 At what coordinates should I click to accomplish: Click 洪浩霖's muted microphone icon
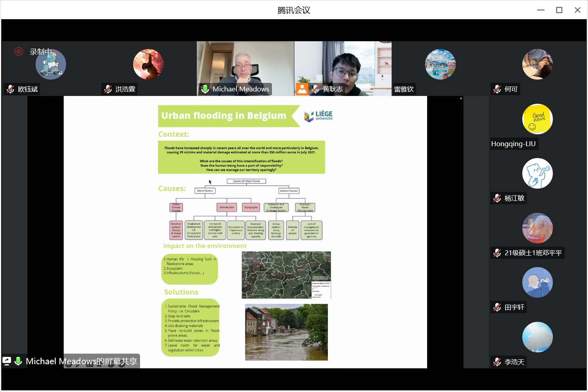(108, 89)
